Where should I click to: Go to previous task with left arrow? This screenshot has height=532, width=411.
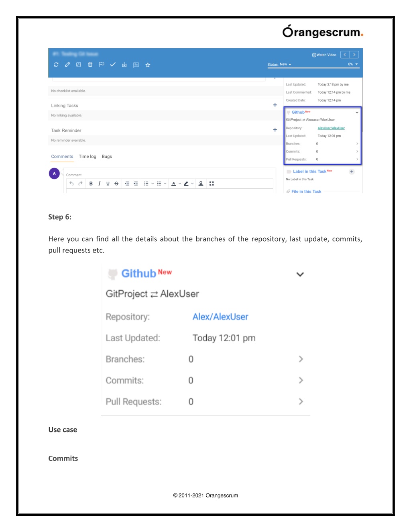click(345, 55)
